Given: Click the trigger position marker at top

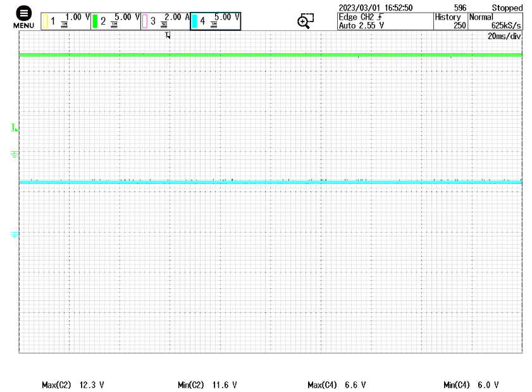Looking at the screenshot, I should click(168, 35).
